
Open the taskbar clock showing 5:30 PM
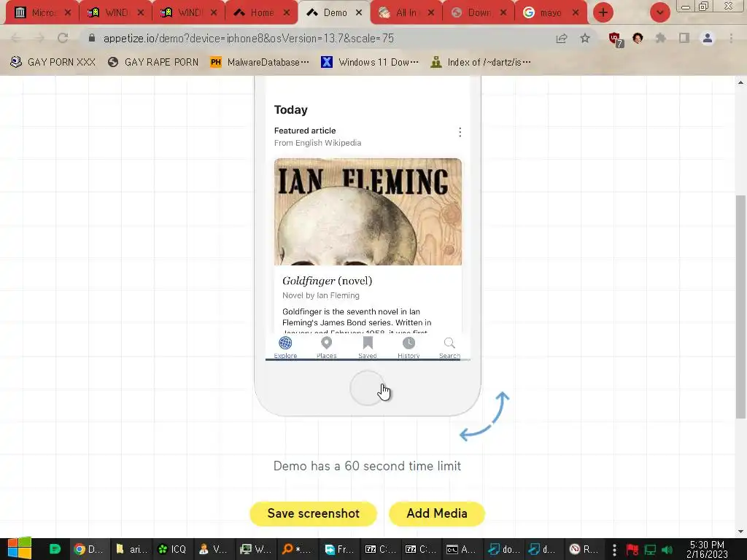coord(707,549)
